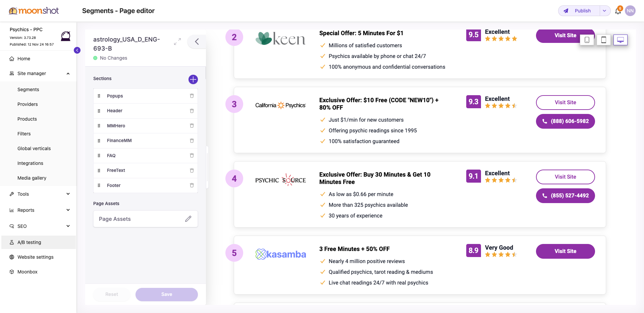Select the FinanceMM section row
Image resolution: width=644 pixels, height=313 pixels.
coord(146,141)
